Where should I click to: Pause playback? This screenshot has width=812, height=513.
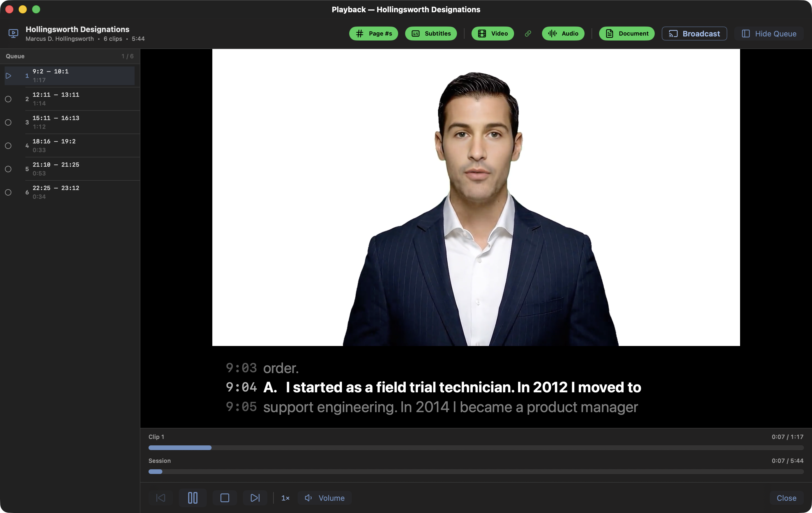[x=193, y=498]
